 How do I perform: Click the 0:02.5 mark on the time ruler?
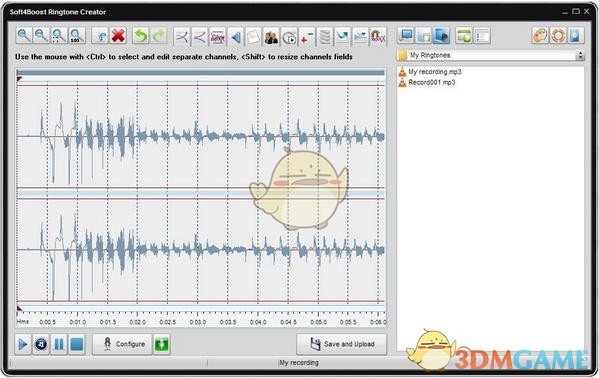(168, 322)
